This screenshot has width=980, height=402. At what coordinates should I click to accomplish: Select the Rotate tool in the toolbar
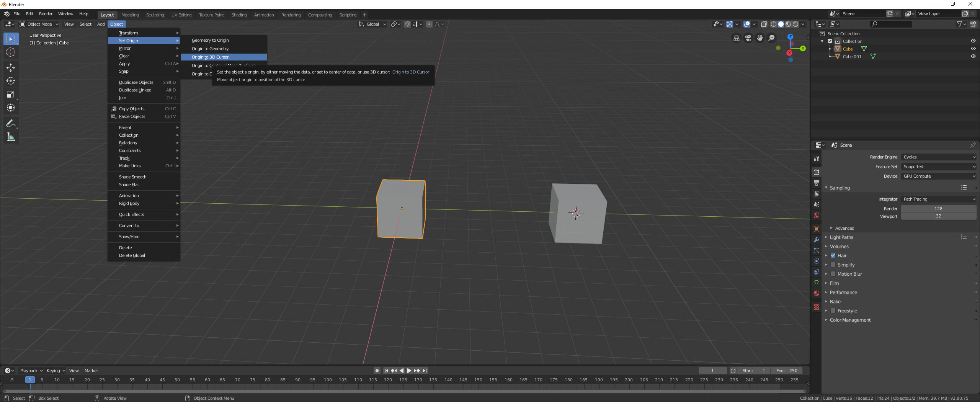coord(11,81)
